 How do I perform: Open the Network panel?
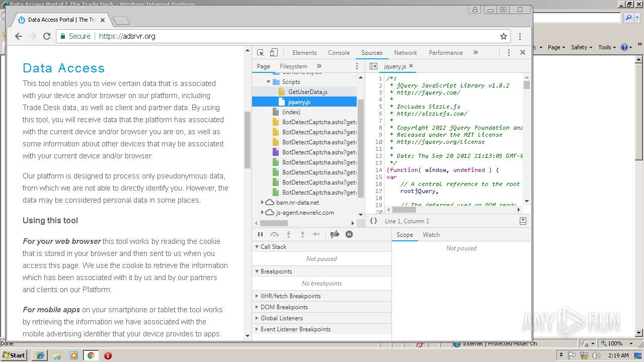(406, 52)
